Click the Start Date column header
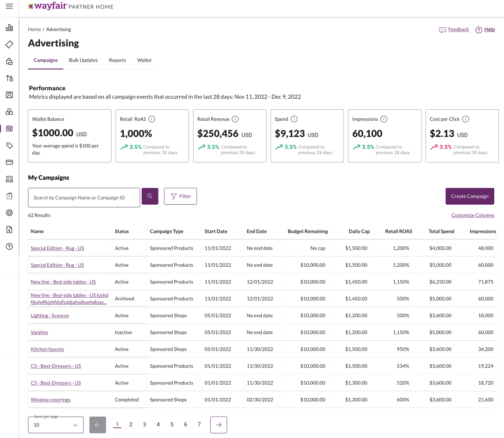This screenshot has width=504, height=438. [216, 232]
